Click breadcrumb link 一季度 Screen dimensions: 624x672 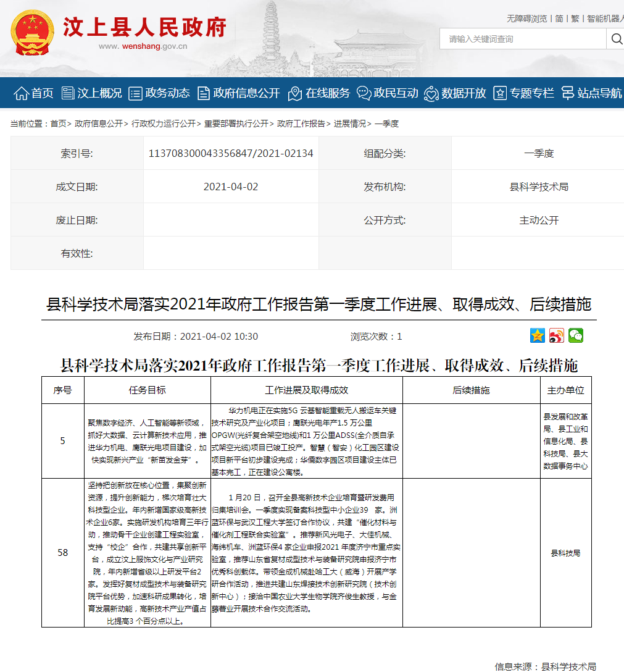386,124
